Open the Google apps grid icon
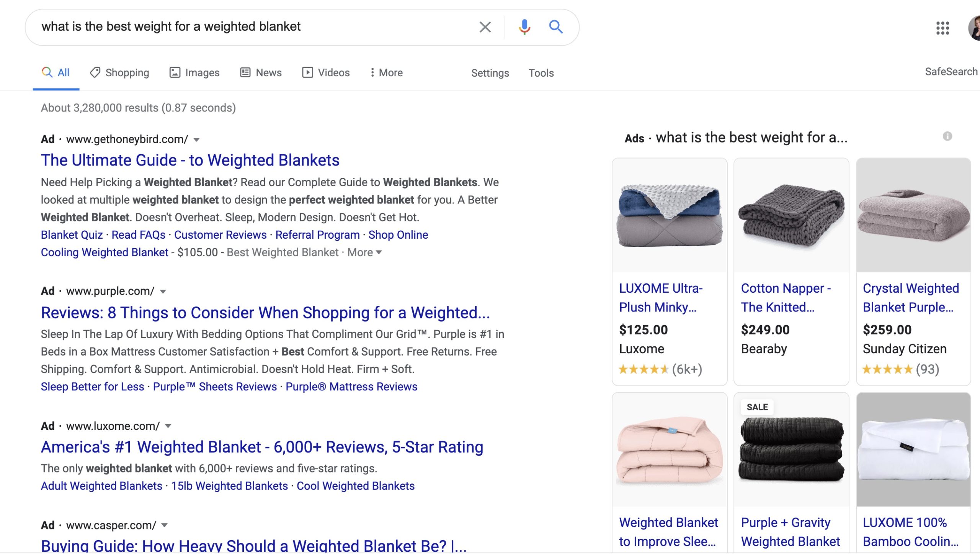This screenshot has height=554, width=980. [942, 28]
